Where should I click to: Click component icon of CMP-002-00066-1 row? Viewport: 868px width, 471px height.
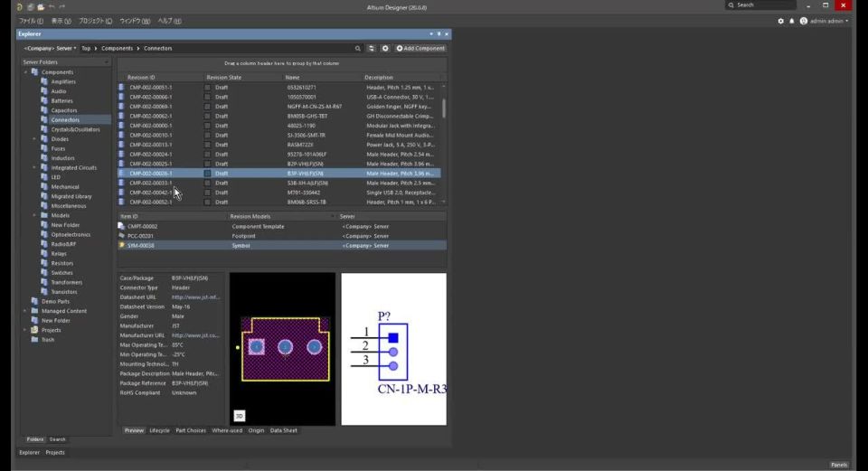pyautogui.click(x=121, y=97)
